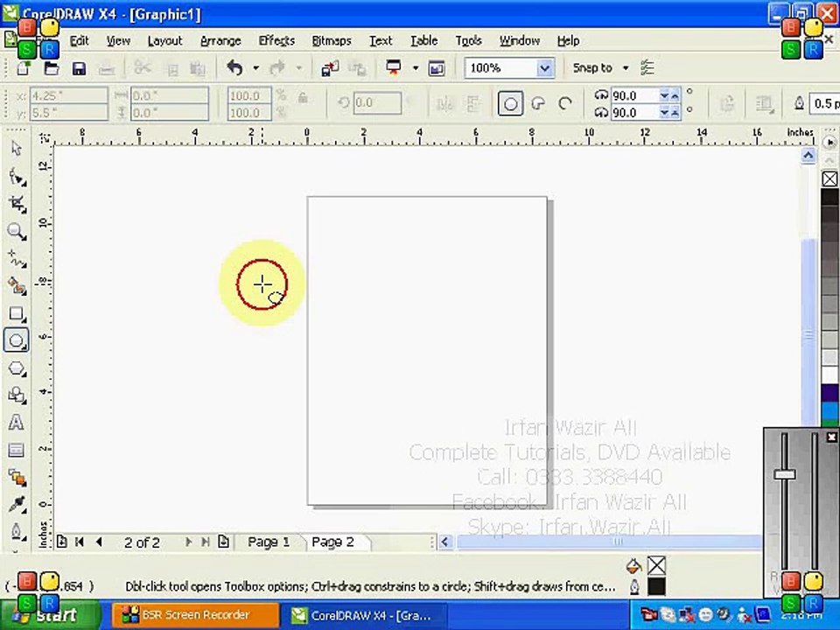Select the Ellipse tool in toolbox
Image resolution: width=840 pixels, height=630 pixels.
pos(16,340)
